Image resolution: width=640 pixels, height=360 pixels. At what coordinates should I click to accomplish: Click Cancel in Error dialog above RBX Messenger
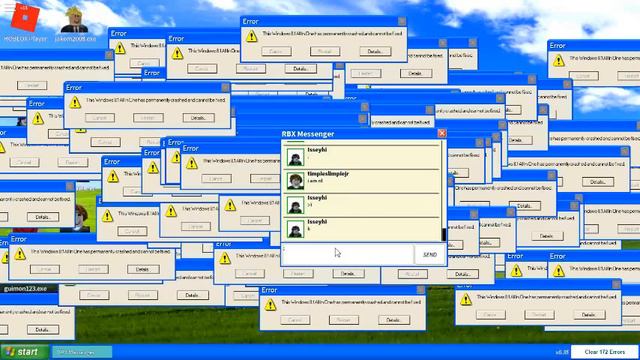point(276,51)
